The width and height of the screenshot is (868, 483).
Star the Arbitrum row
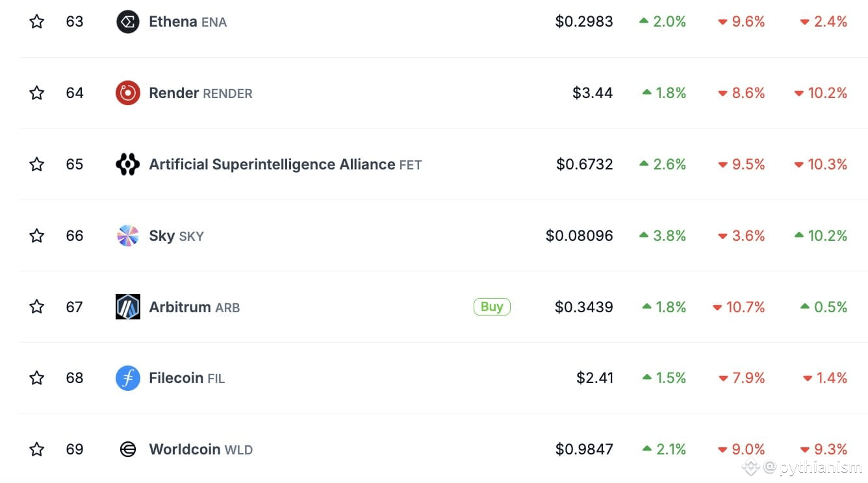tap(37, 306)
